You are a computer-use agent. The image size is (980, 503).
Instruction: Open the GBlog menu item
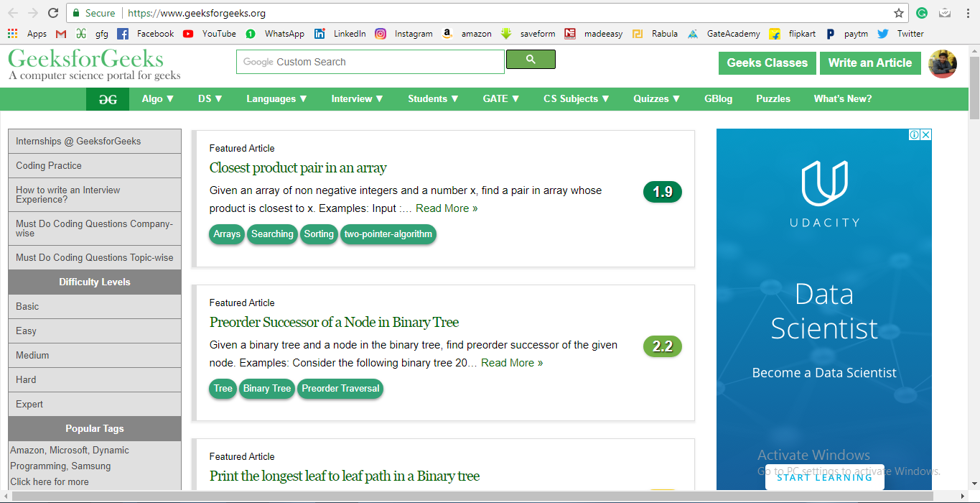(x=718, y=99)
